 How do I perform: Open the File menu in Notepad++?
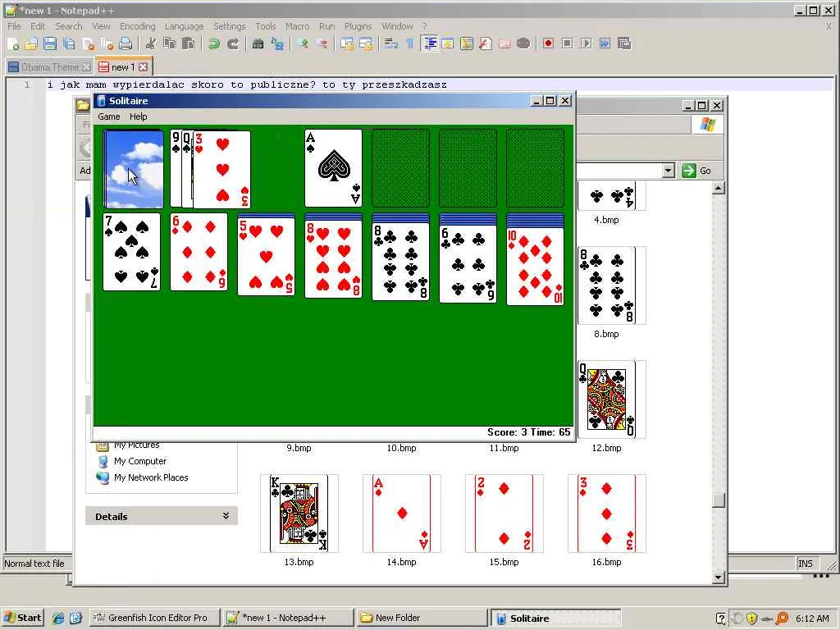(14, 26)
